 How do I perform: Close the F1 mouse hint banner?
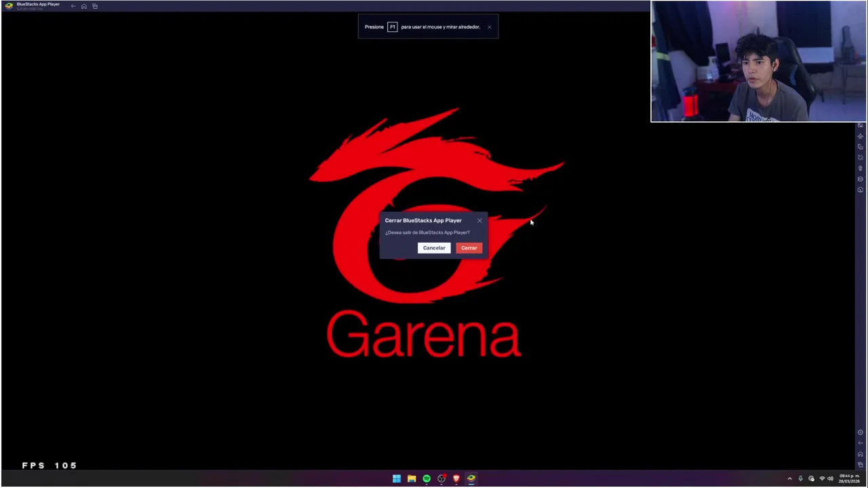pyautogui.click(x=489, y=27)
